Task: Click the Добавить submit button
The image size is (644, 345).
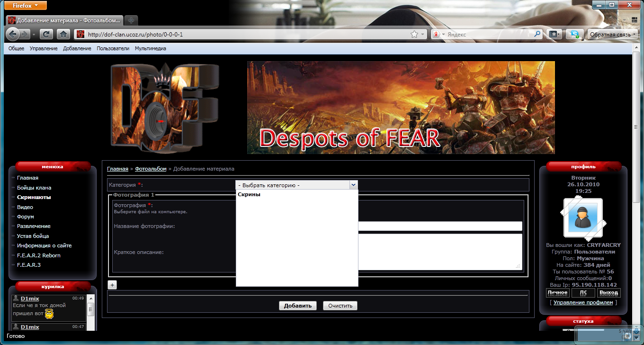Action: [298, 306]
